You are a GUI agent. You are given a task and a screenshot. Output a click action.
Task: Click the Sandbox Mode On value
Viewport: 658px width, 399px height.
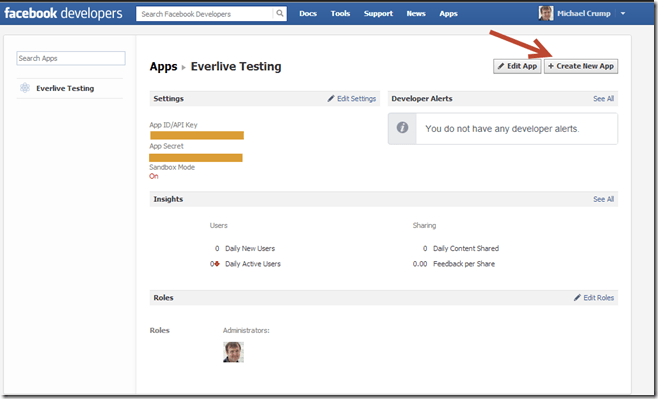click(x=154, y=176)
